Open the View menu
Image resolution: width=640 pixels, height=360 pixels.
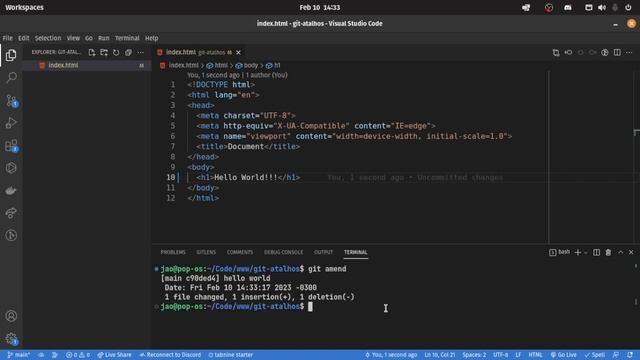73,38
